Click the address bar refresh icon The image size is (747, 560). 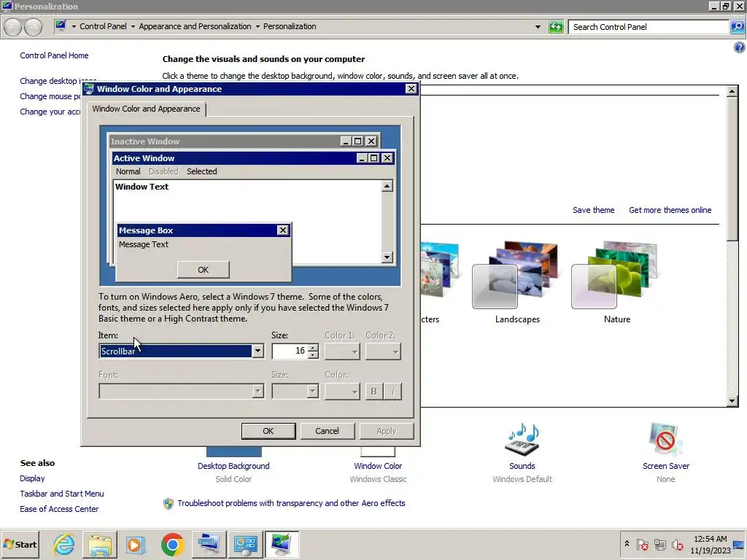tap(556, 27)
